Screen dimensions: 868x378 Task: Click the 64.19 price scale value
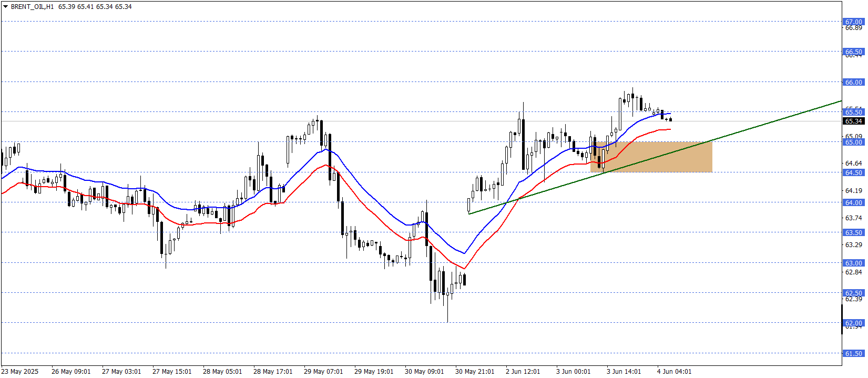pos(854,191)
